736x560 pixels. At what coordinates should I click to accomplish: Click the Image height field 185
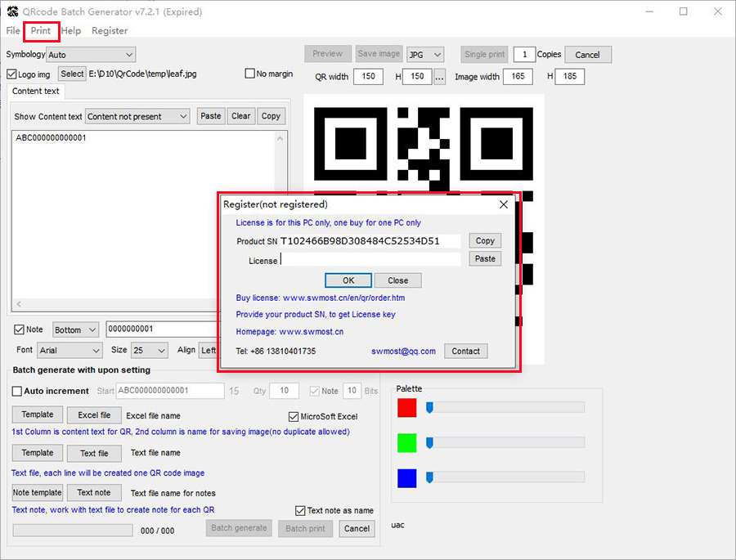click(x=569, y=76)
